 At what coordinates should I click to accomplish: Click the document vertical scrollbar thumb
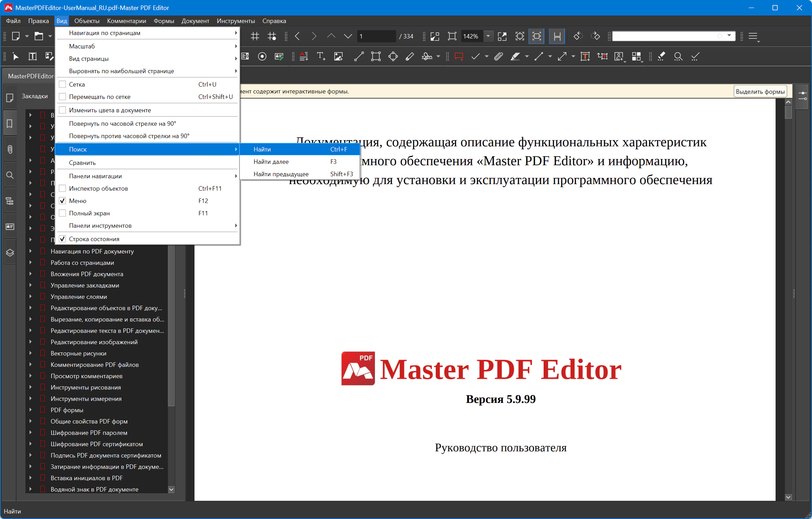(x=788, y=112)
